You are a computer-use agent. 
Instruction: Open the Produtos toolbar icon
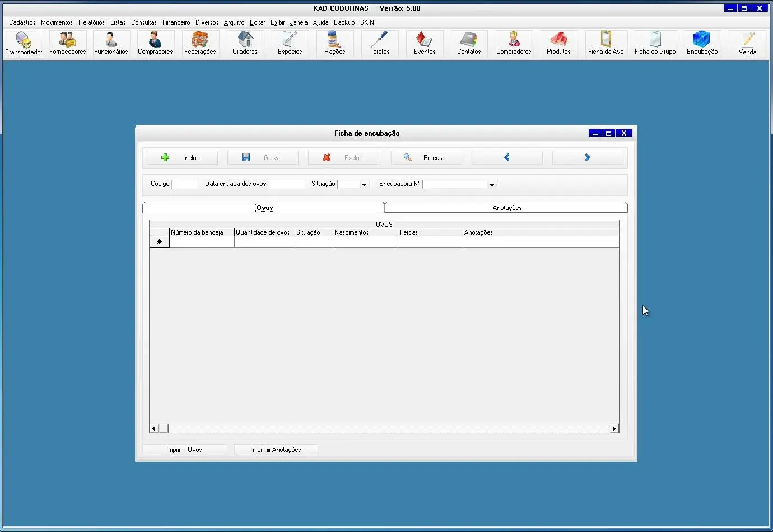558,44
